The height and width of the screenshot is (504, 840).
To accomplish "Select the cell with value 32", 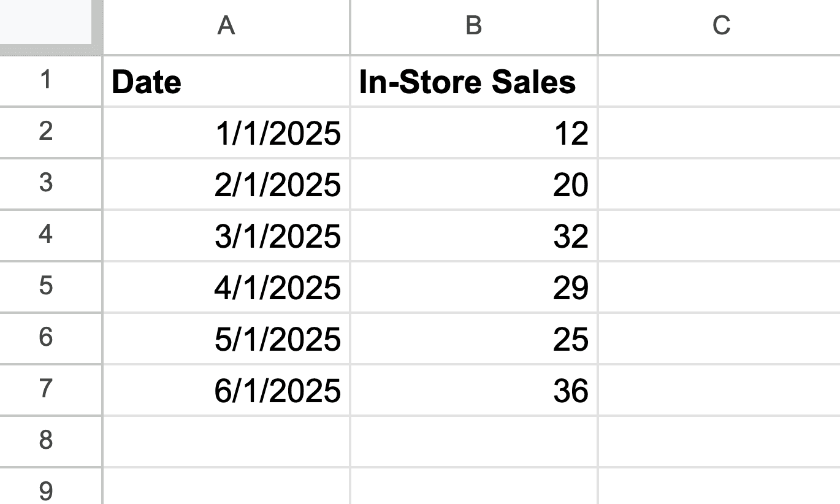I will click(473, 236).
